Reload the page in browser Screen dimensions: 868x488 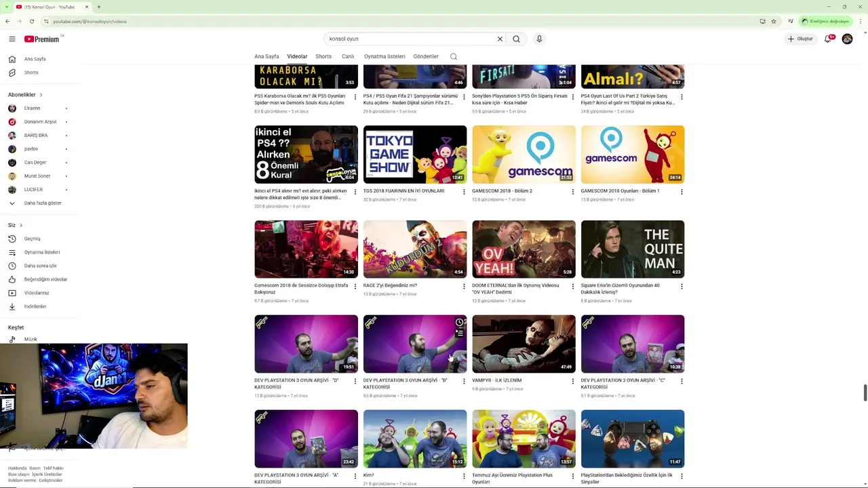(x=31, y=21)
